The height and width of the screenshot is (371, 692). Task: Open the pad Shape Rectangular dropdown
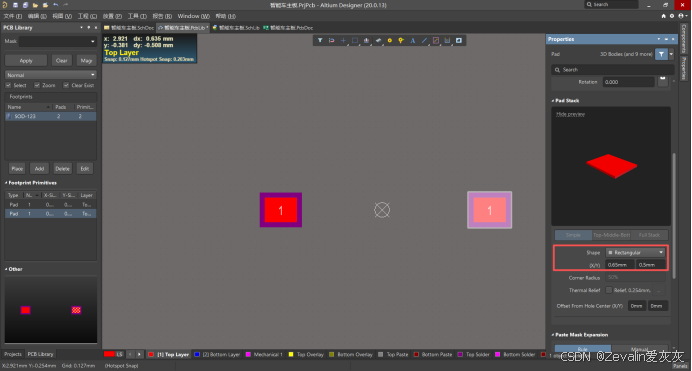636,252
